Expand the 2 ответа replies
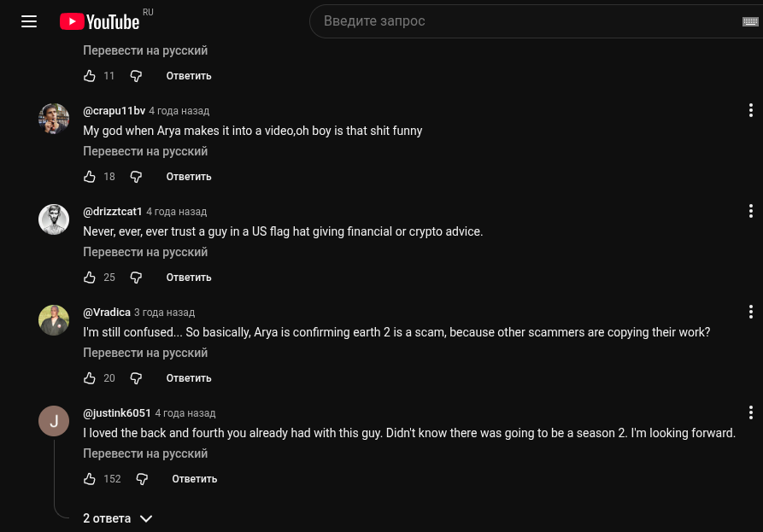Screen dimensions: 763x532 point(117,518)
